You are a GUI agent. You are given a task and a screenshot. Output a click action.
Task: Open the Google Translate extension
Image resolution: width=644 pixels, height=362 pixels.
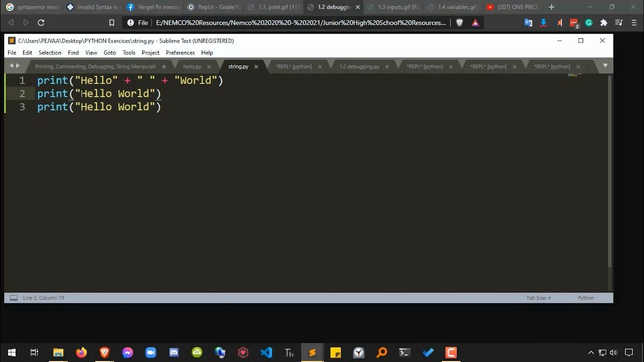click(528, 23)
